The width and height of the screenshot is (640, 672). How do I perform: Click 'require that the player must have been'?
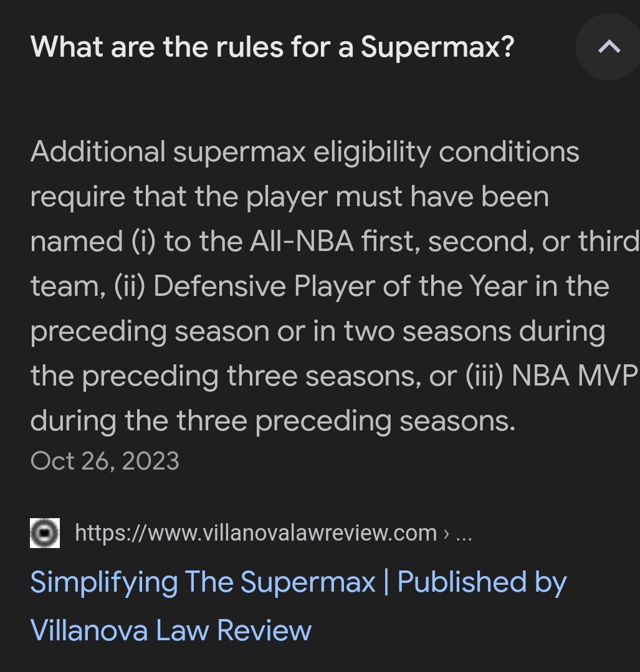pos(289,196)
